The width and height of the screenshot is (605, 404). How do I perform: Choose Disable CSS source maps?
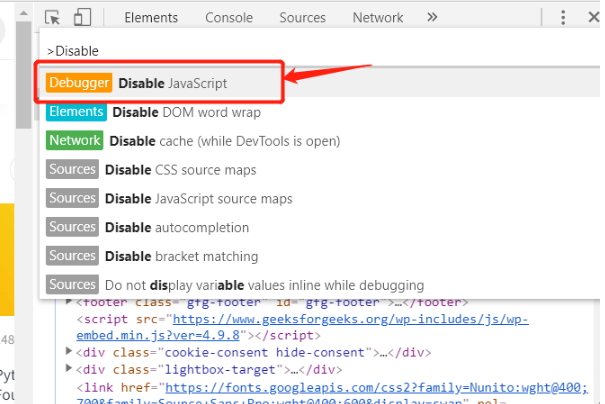[x=320, y=170]
